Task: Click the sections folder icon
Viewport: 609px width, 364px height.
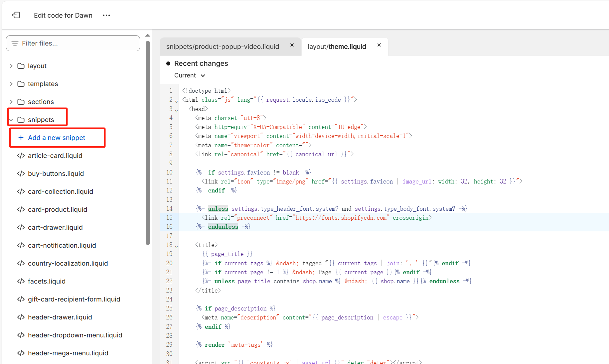Action: tap(21, 102)
